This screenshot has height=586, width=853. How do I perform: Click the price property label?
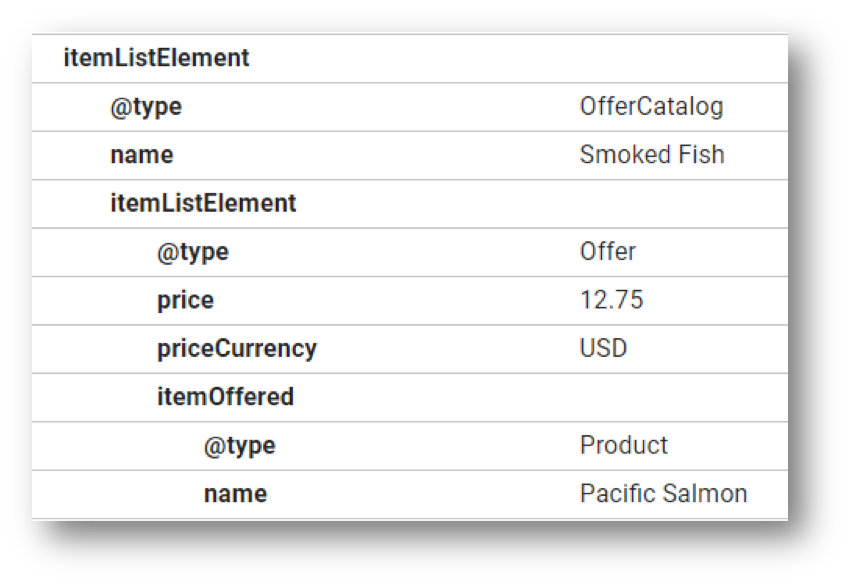click(x=185, y=300)
